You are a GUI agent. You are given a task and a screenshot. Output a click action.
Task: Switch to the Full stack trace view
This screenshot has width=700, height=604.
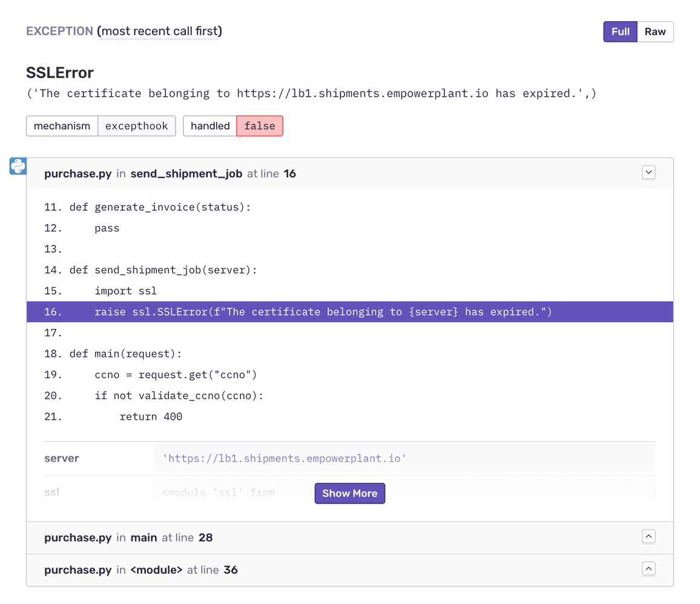(620, 32)
